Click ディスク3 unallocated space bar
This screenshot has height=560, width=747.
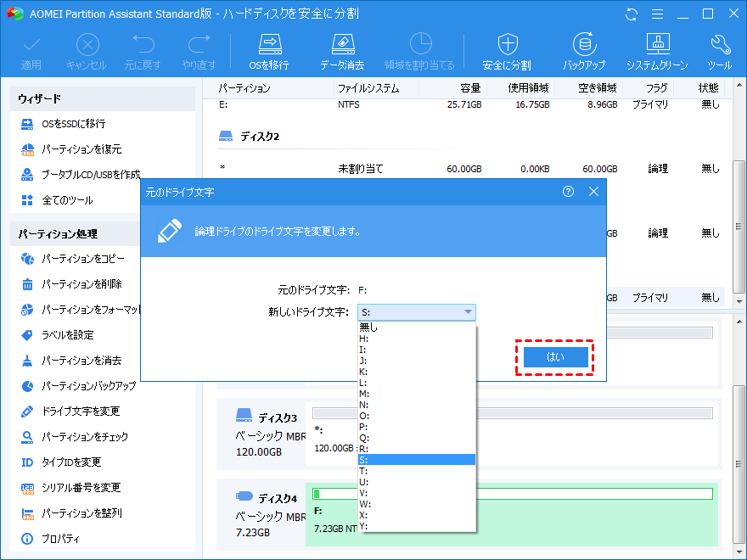[x=512, y=413]
